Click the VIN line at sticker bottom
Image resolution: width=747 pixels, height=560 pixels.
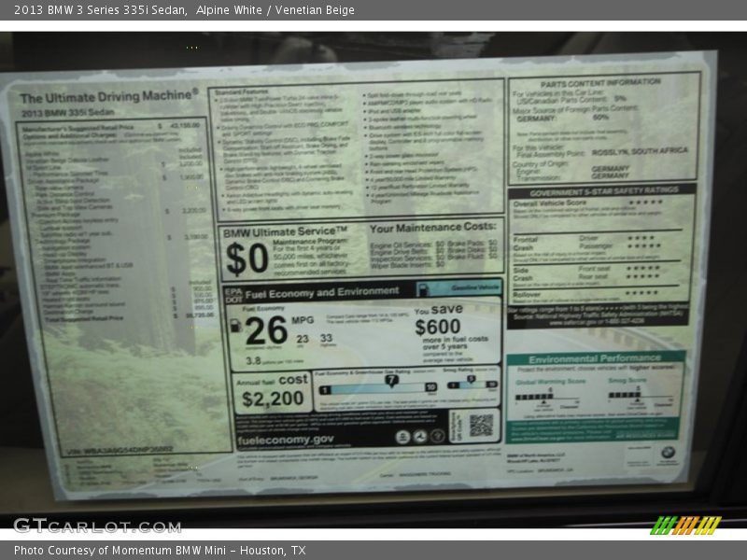(x=120, y=450)
